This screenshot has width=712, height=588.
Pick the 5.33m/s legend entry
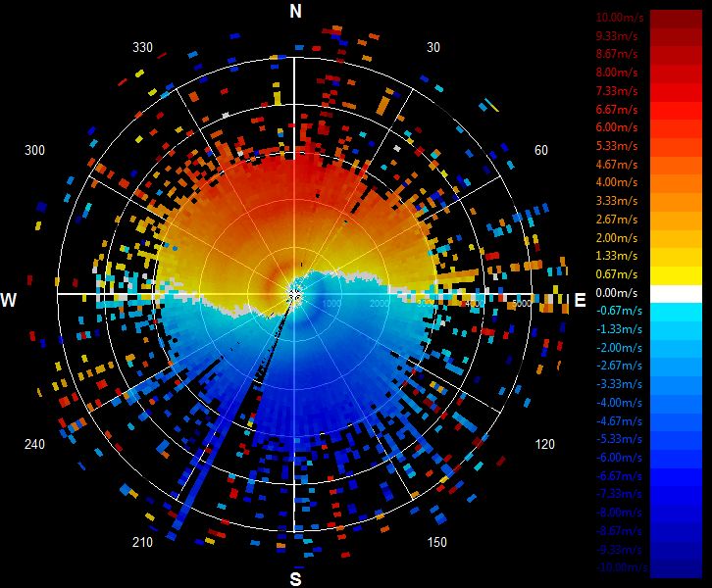[x=617, y=146]
